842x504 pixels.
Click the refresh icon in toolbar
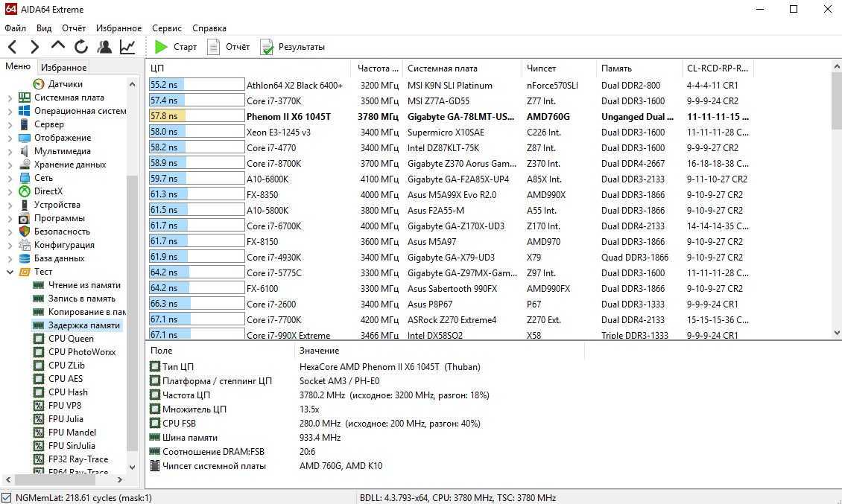(x=81, y=47)
